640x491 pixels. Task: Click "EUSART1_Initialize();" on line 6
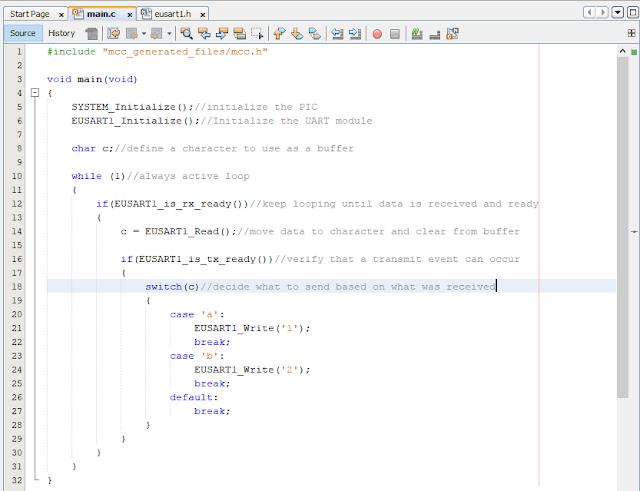tap(136, 121)
